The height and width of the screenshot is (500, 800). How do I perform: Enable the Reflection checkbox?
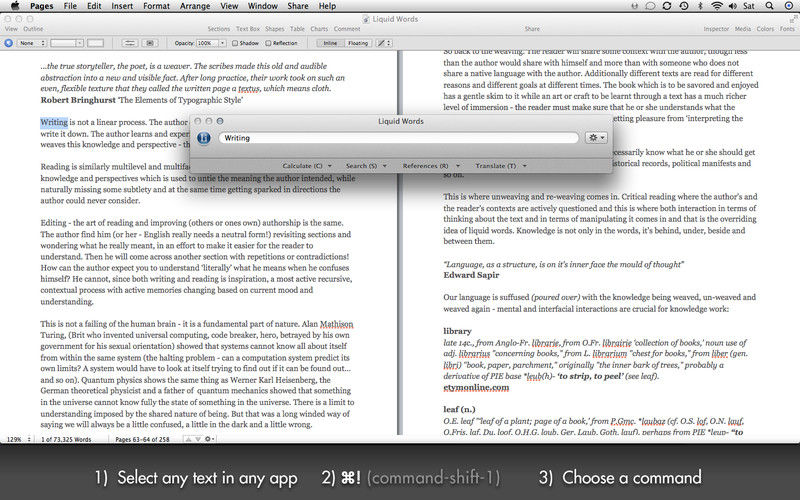point(268,43)
